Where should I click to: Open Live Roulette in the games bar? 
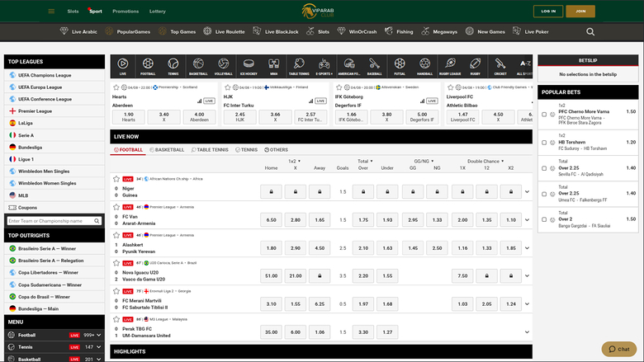point(225,31)
